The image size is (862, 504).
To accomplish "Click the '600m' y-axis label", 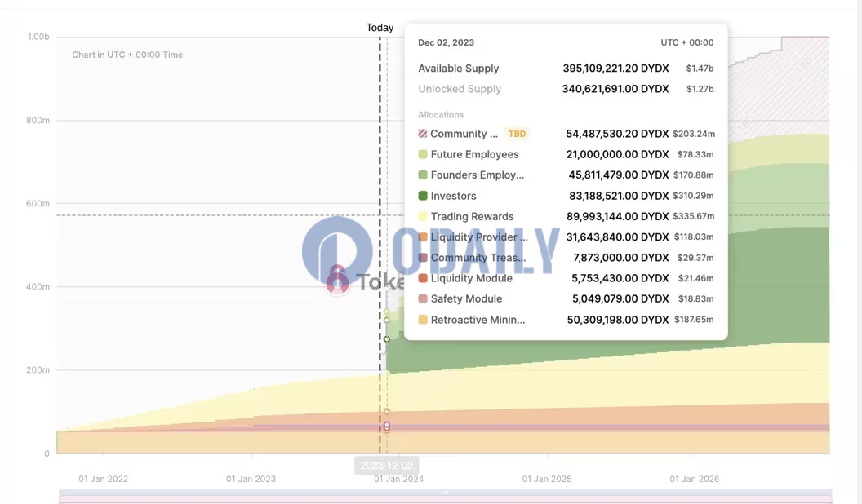I will click(x=38, y=204).
